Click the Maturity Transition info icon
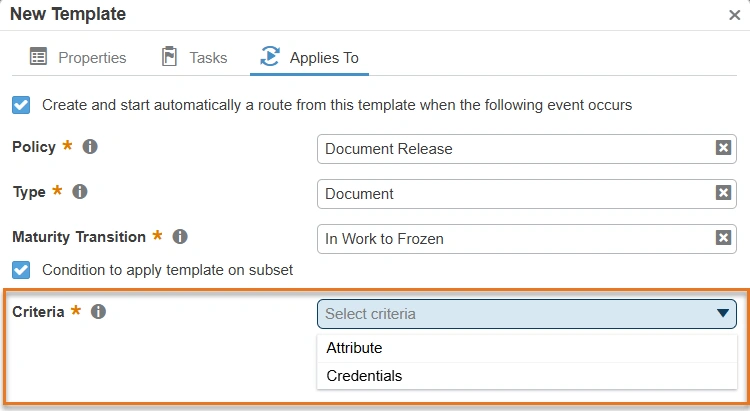750x411 pixels. tap(180, 237)
